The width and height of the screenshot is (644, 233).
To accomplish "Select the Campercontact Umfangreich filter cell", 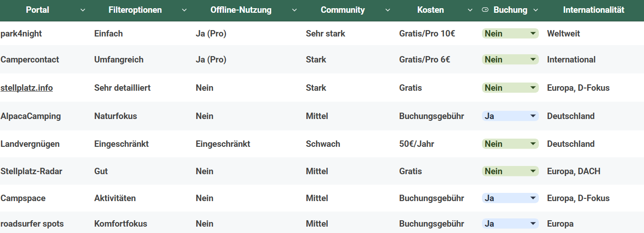I will pos(118,60).
